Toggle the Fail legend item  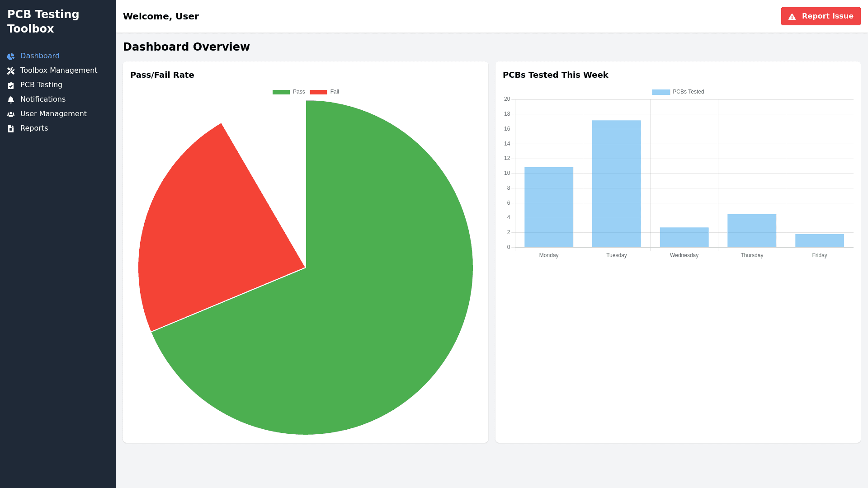tap(335, 92)
